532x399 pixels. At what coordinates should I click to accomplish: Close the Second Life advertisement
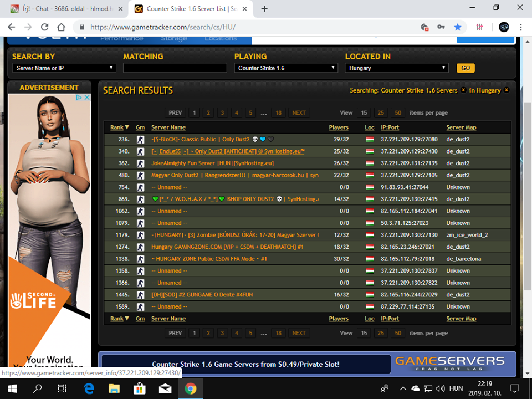tap(87, 98)
